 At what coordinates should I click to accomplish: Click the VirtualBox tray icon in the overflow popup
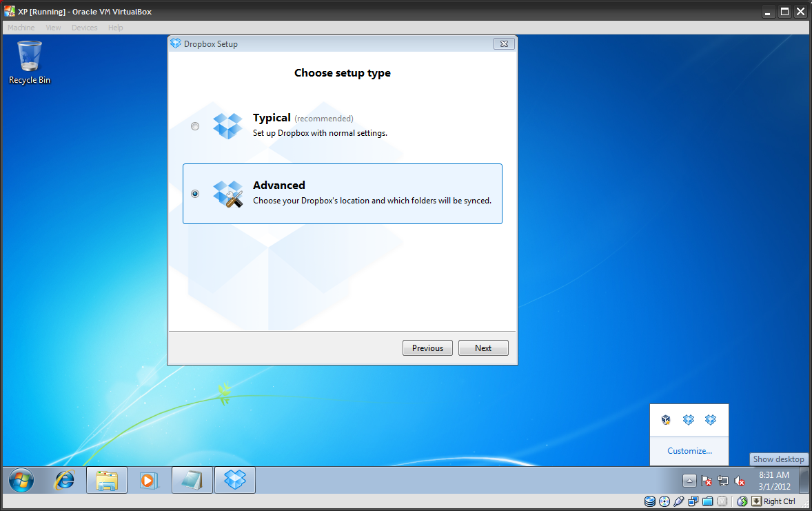point(665,419)
